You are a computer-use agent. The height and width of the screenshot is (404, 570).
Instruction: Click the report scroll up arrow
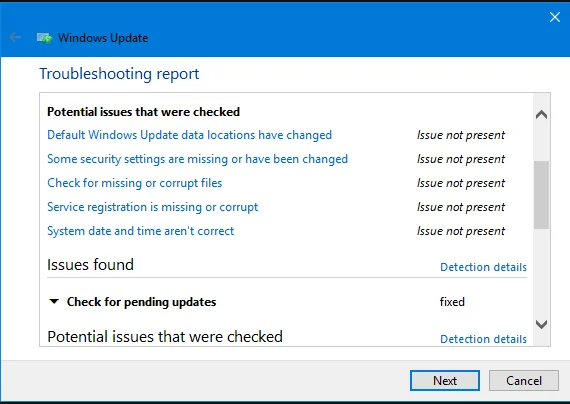pos(541,115)
